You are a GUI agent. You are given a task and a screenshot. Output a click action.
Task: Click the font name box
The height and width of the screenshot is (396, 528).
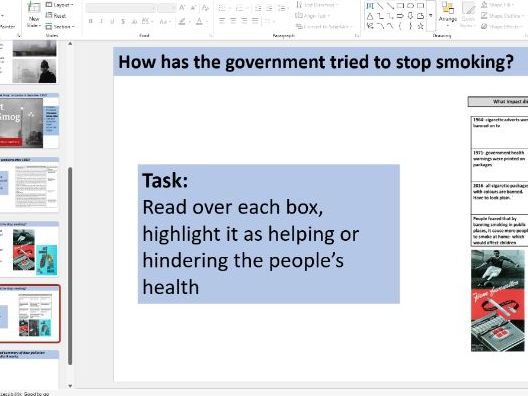pyautogui.click(x=121, y=7)
